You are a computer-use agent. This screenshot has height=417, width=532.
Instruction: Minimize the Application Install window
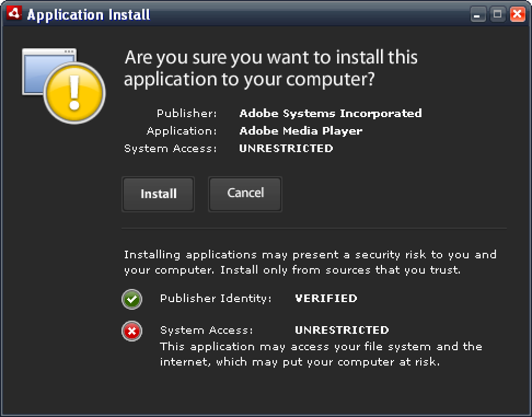click(x=478, y=15)
